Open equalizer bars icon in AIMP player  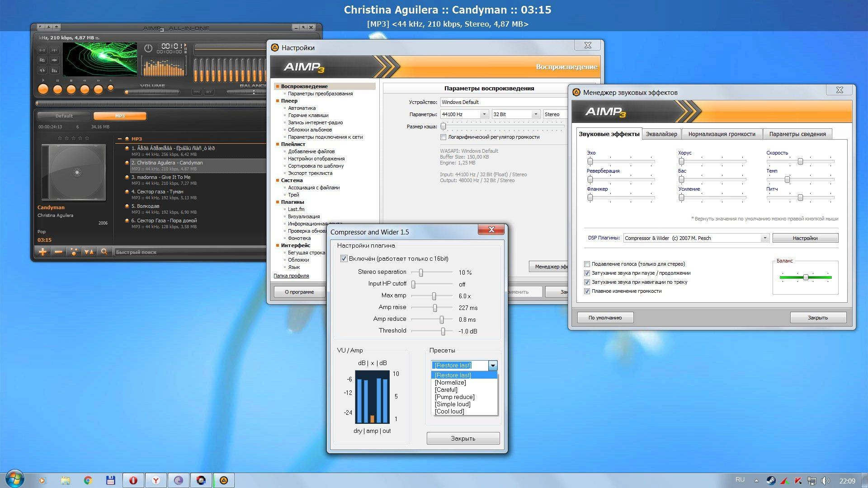click(x=54, y=70)
